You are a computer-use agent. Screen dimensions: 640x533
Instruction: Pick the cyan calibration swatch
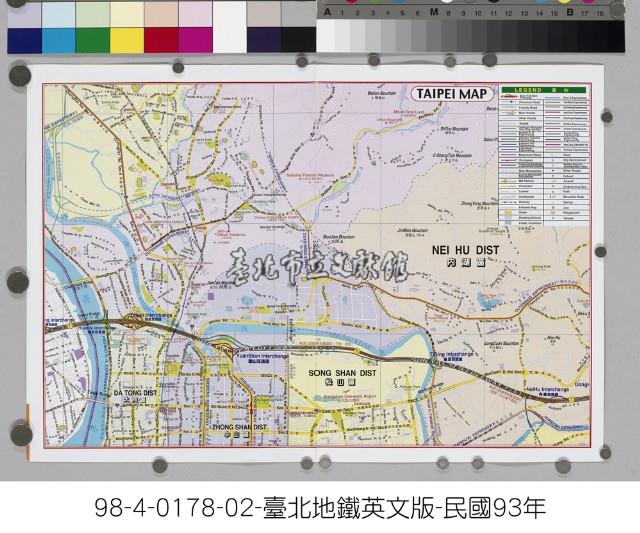coord(58,40)
